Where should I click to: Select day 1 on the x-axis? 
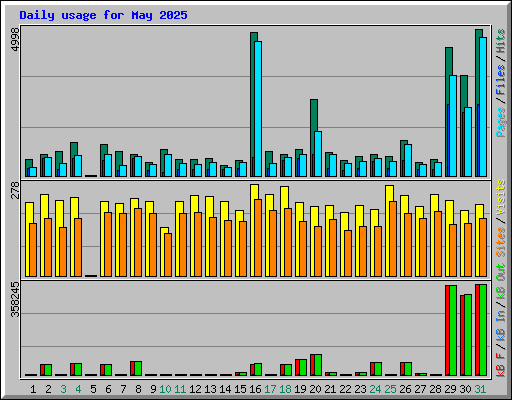pos(33,389)
